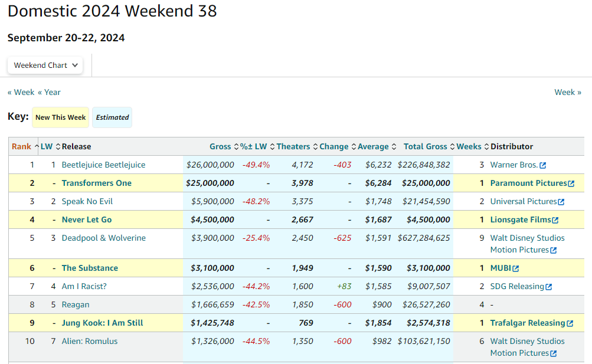Click external link icon in Deadpool & Wolverine row

pos(553,250)
